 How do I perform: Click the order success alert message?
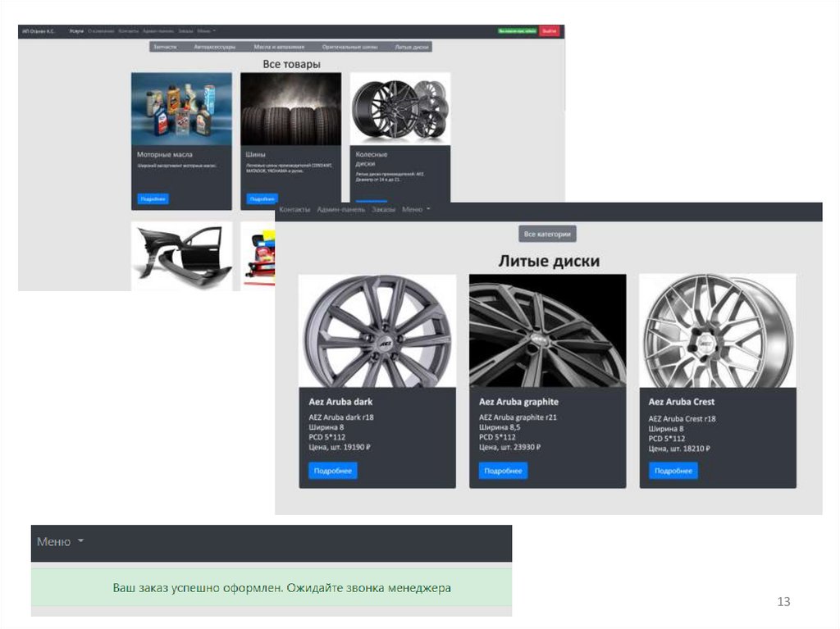pos(272,588)
